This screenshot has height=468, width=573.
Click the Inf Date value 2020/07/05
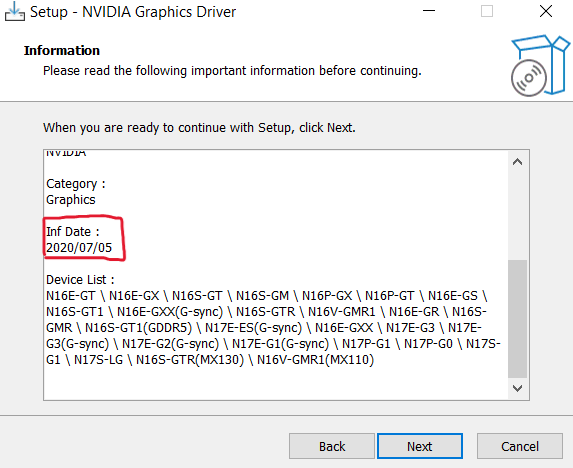click(x=79, y=248)
